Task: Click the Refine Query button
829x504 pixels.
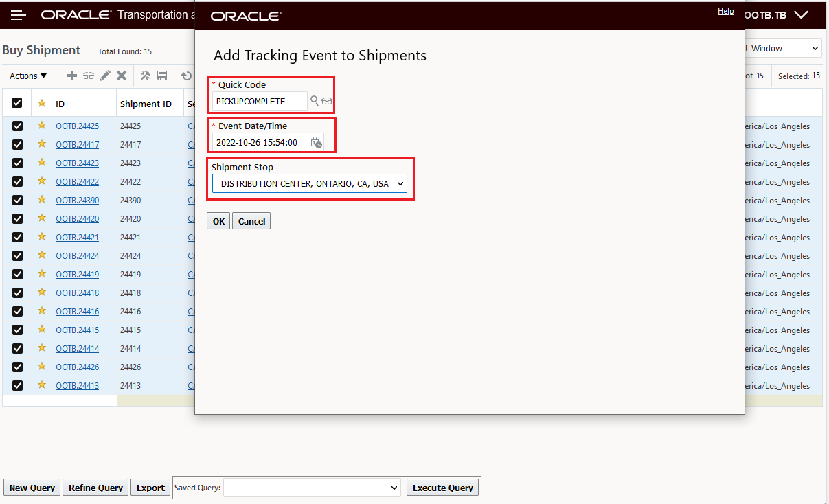Action: coord(95,488)
